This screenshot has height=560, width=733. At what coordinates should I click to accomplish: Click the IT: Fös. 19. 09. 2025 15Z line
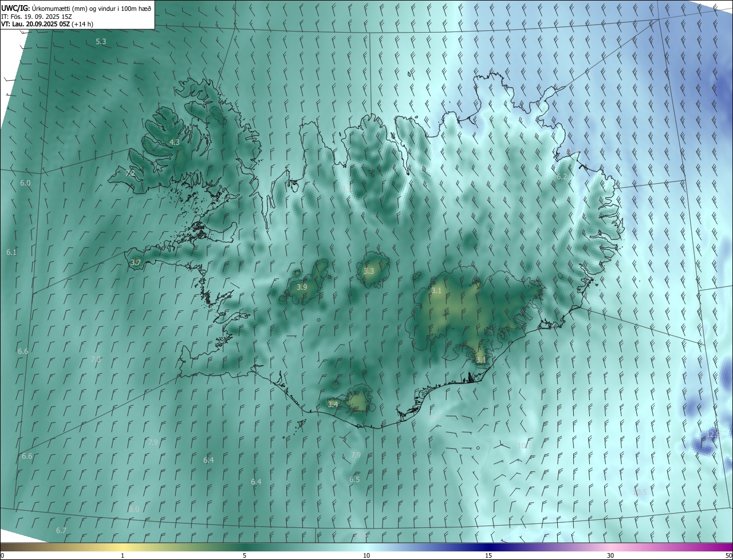click(x=37, y=17)
